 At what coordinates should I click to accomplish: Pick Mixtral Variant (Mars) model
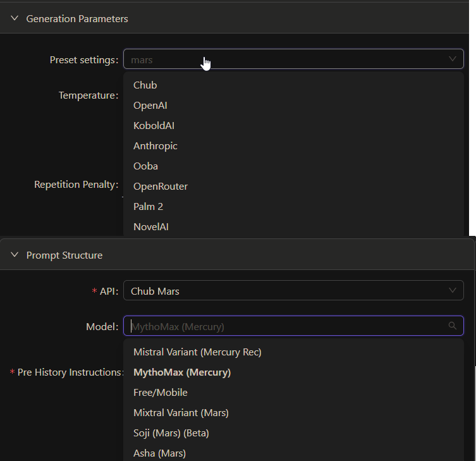point(181,413)
